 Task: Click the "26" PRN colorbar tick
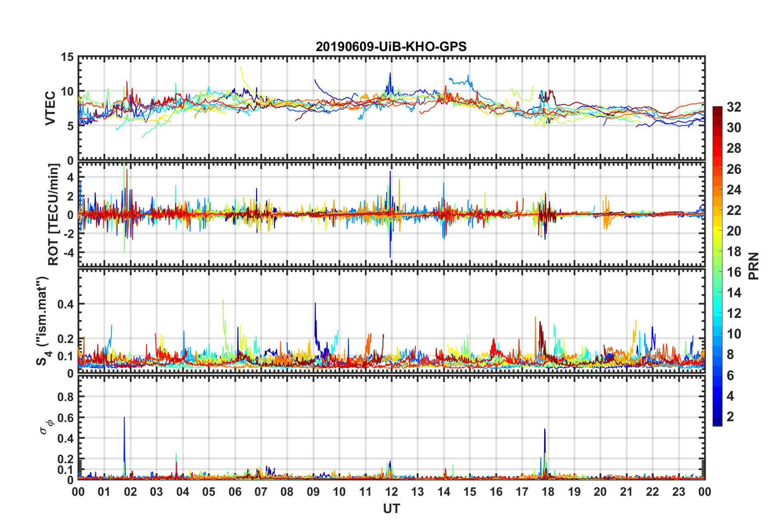(x=734, y=169)
